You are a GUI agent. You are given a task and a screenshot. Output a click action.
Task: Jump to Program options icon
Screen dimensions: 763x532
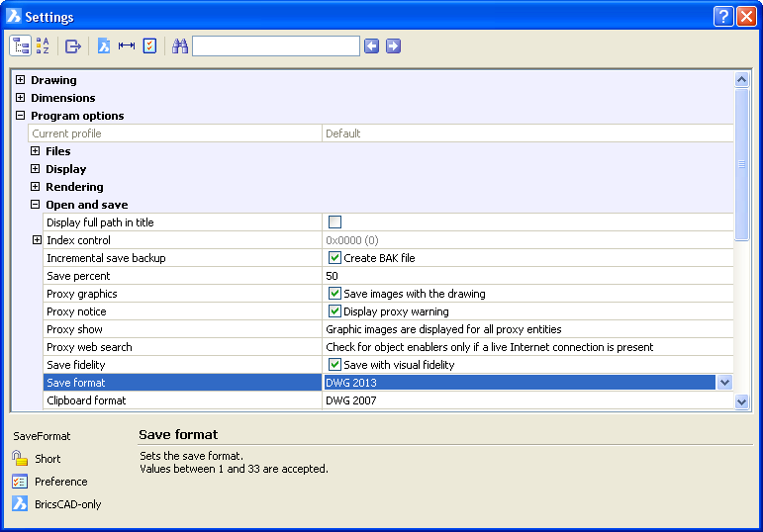pos(149,46)
